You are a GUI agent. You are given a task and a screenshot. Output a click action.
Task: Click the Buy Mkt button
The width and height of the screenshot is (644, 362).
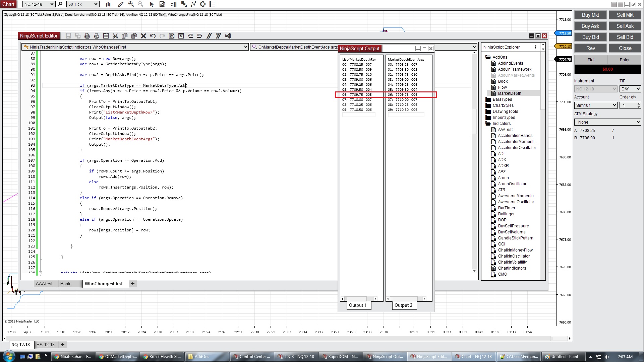590,15
